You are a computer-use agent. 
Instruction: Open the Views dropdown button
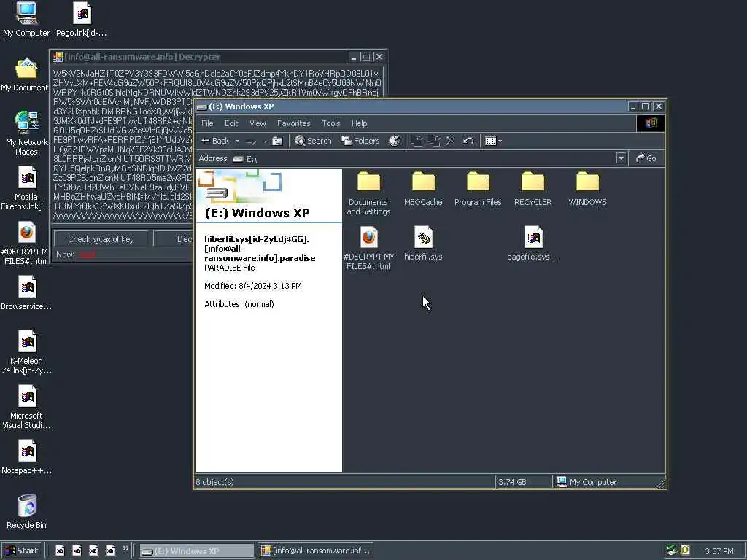click(x=493, y=141)
